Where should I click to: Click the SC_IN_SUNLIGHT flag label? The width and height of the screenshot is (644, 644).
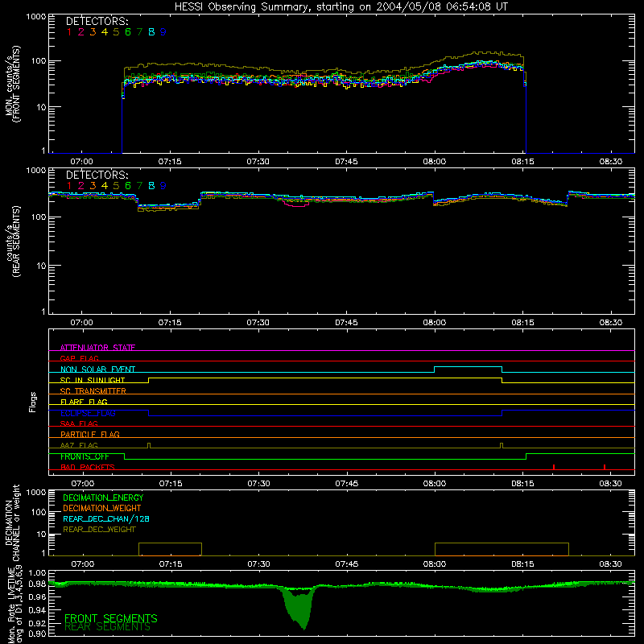[93, 380]
